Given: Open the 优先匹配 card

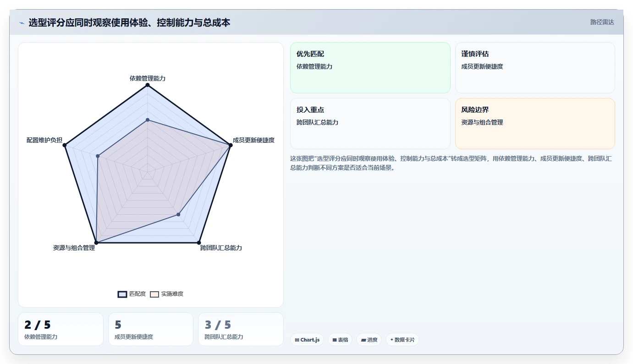Looking at the screenshot, I should 370,68.
